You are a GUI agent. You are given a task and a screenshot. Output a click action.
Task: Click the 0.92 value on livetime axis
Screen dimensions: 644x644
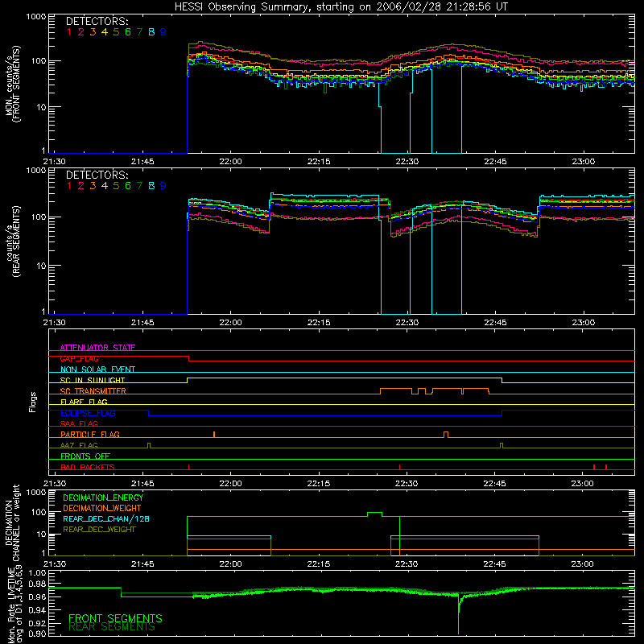37,621
